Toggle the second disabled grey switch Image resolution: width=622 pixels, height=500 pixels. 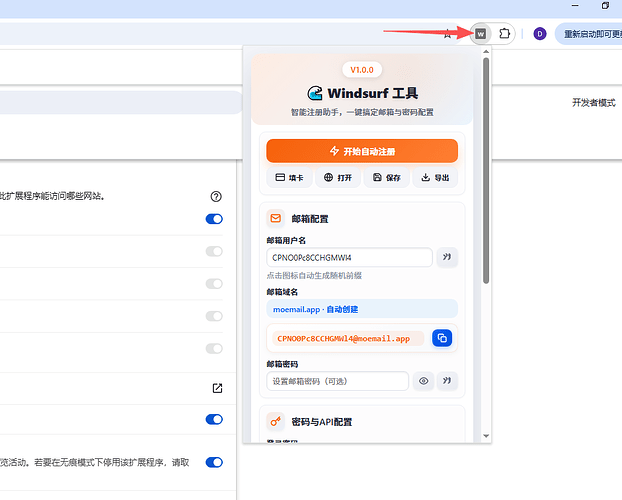coord(214,284)
